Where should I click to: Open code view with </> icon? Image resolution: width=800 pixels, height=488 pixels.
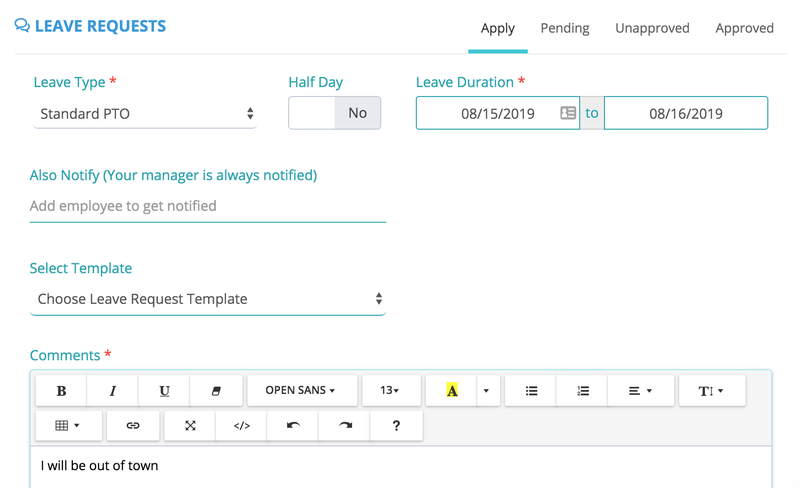pos(242,426)
